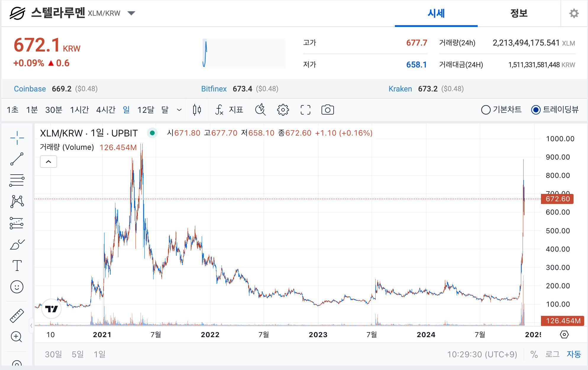Select the 기본차트 radio option
588x370 pixels.
pyautogui.click(x=486, y=110)
